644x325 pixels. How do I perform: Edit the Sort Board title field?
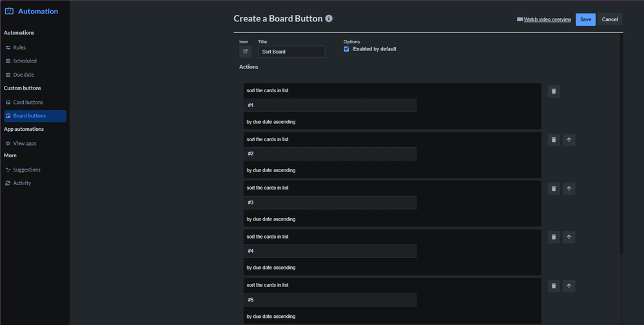click(x=291, y=52)
